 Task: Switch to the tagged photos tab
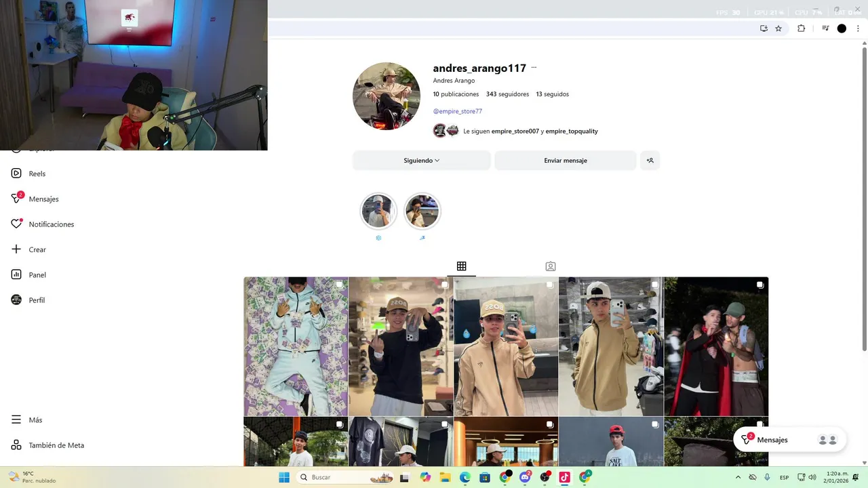click(551, 266)
